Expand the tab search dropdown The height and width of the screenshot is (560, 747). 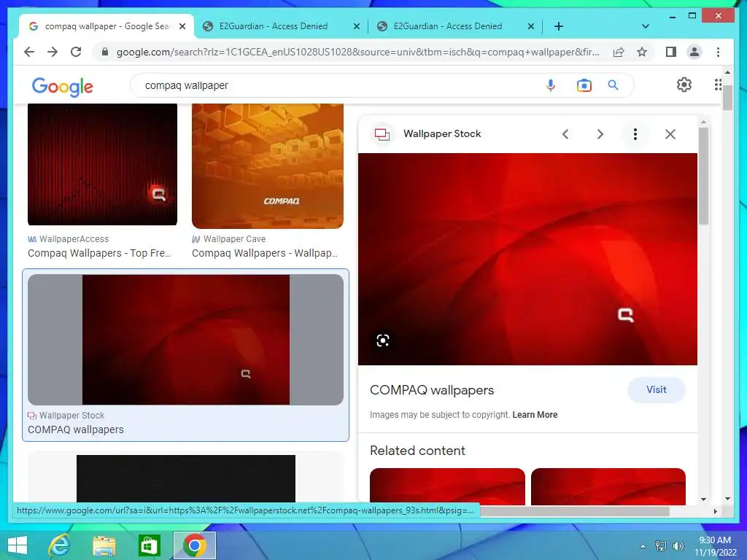click(x=646, y=26)
